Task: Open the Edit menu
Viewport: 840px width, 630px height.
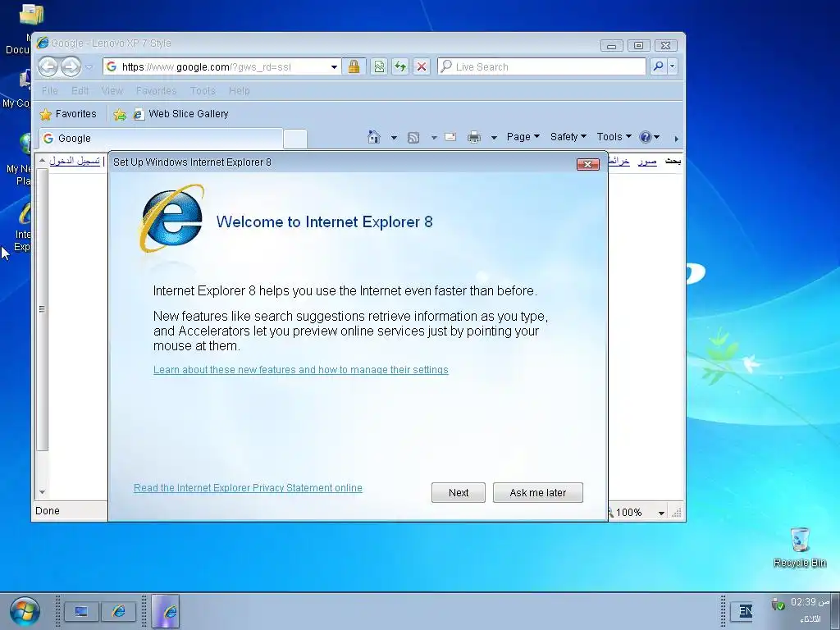Action: pyautogui.click(x=80, y=90)
